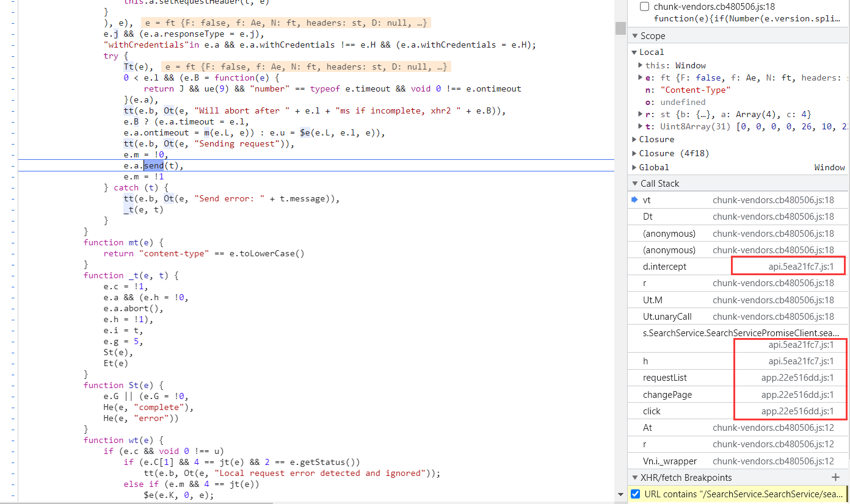Open app.22e516dd.js:1 link beside requestList

797,378
